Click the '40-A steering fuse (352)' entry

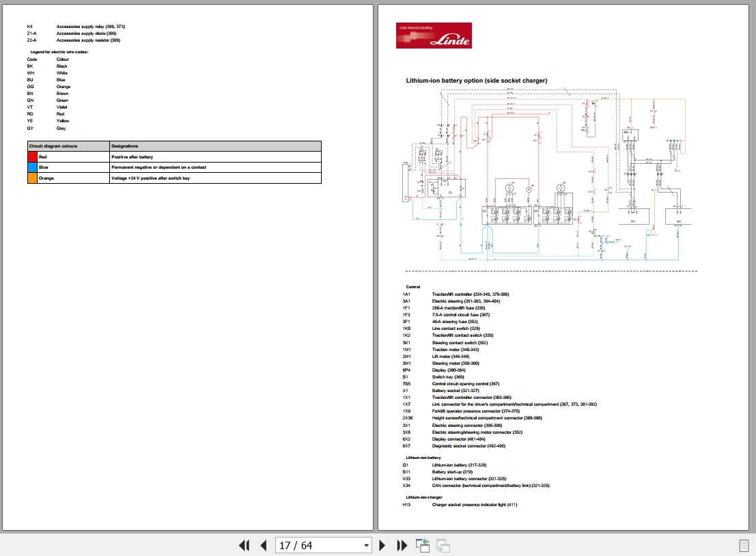point(455,322)
